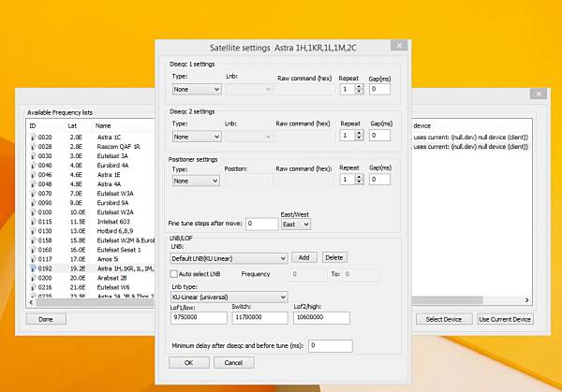Screen dimensions: 562x392
Task: Open Positioner settings Type dropdown
Action: pos(196,181)
